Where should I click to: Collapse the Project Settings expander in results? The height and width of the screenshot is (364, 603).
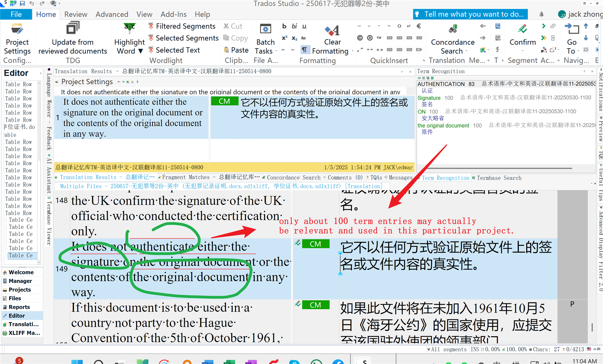pos(57,82)
